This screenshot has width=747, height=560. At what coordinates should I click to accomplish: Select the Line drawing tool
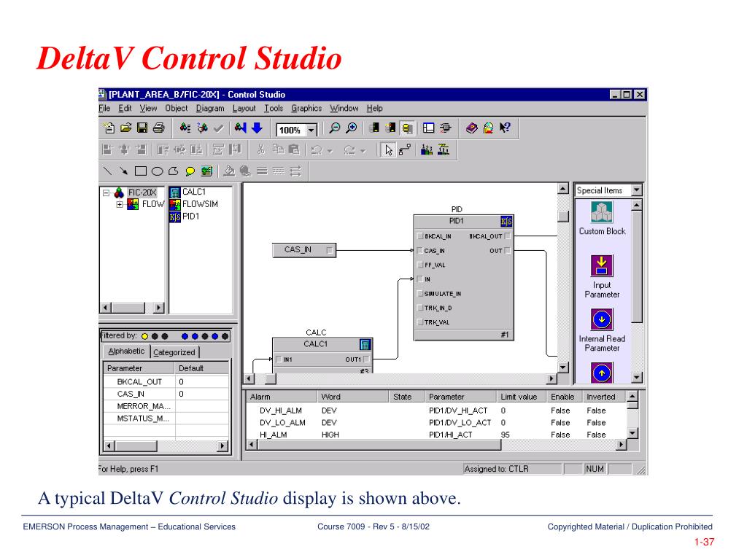point(108,171)
